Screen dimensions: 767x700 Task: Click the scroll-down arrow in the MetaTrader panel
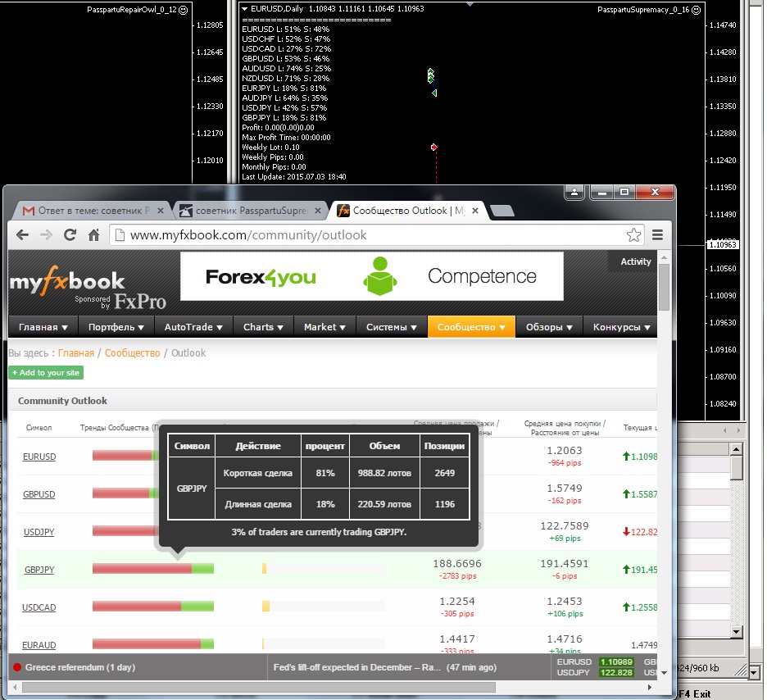point(737,631)
